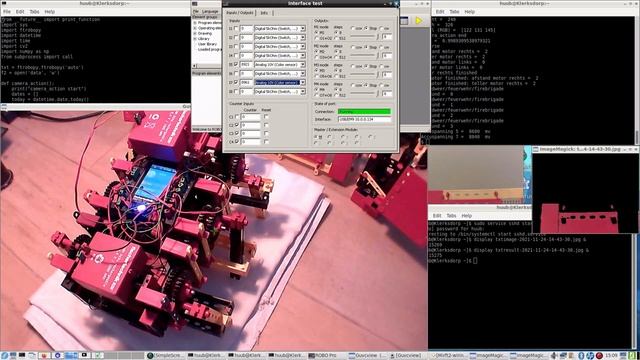The width and height of the screenshot is (640, 360).
Task: Tick the Reset box for counter C4
Action: click(266, 142)
